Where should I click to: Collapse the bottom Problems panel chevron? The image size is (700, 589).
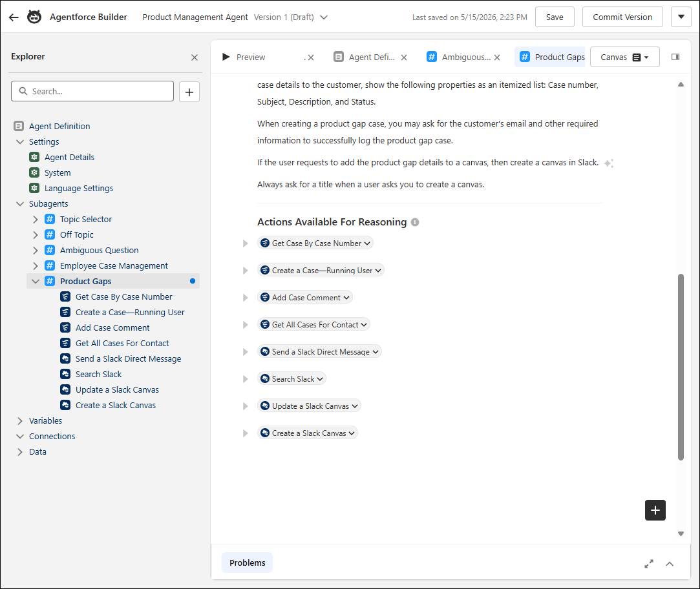coord(669,564)
